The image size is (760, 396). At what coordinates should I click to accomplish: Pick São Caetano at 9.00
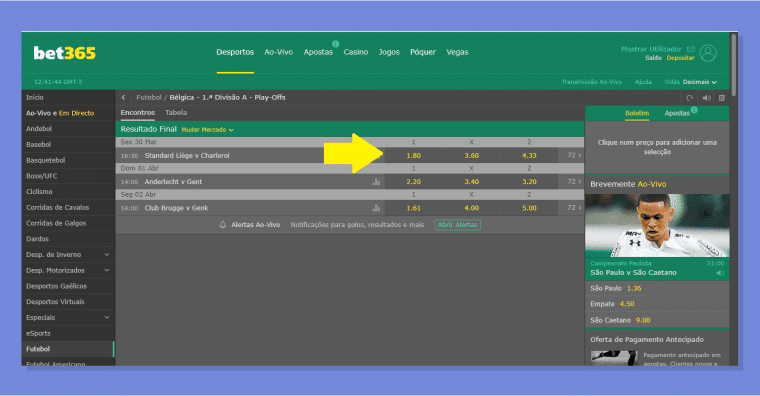click(x=657, y=320)
